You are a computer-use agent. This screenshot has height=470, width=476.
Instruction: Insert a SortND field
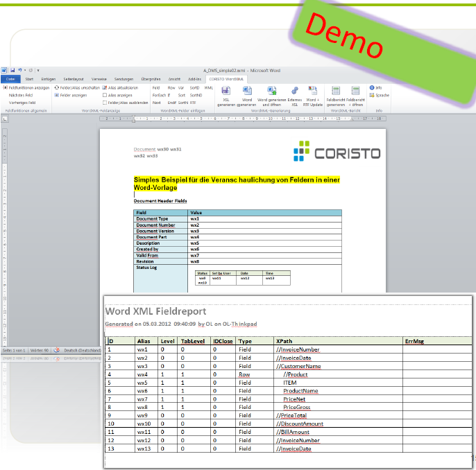[196, 95]
